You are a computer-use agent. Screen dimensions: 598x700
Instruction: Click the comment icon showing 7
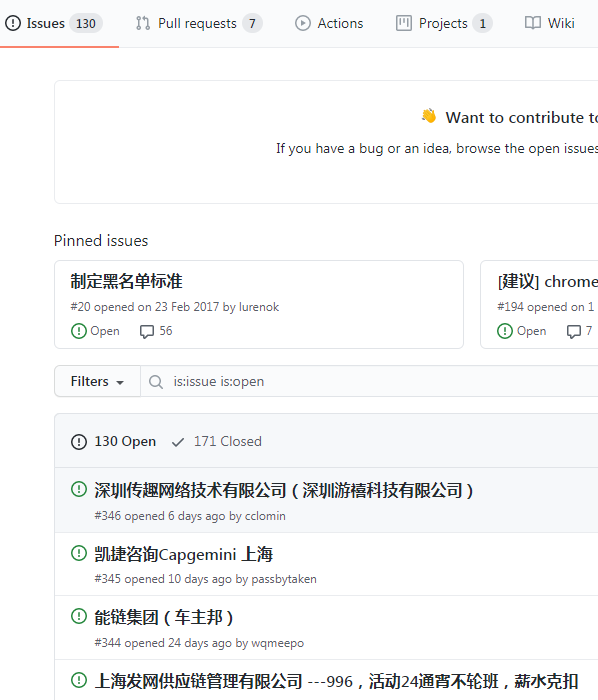[573, 331]
